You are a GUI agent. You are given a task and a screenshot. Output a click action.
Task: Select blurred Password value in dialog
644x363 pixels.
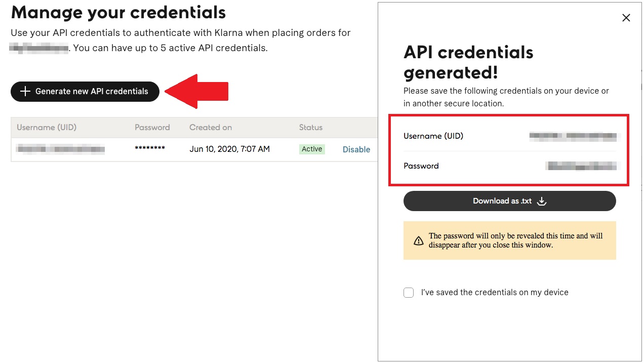pyautogui.click(x=582, y=166)
